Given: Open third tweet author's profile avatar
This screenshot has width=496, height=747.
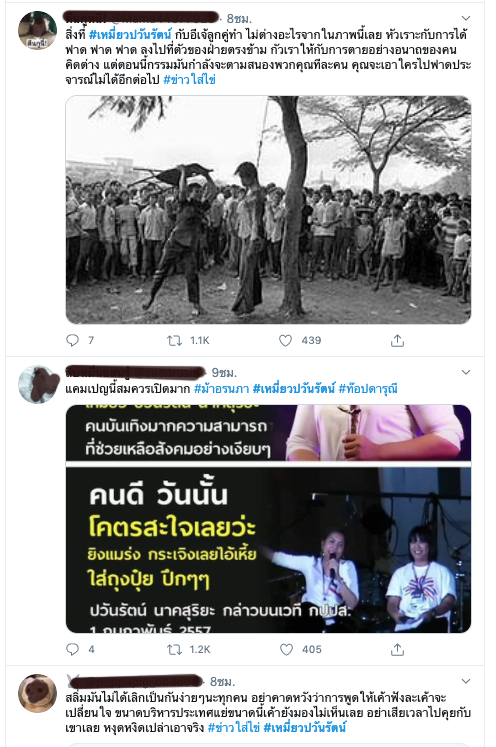Looking at the screenshot, I should pyautogui.click(x=37, y=693).
